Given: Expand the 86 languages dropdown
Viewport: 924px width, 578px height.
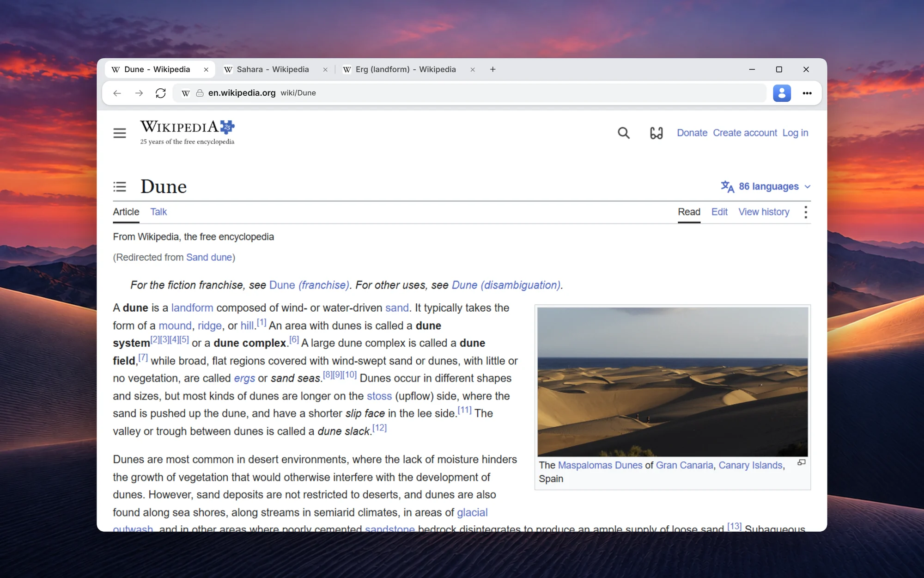Looking at the screenshot, I should click(x=766, y=186).
